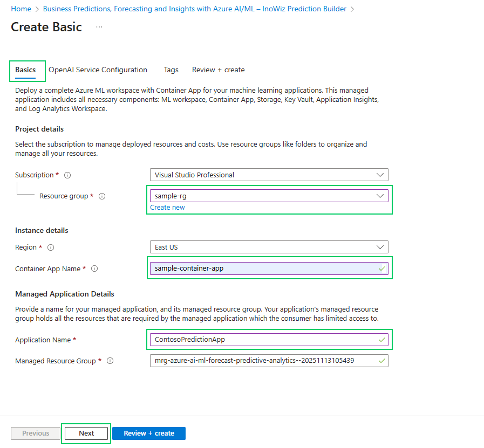
Task: Open the ellipsis menu beside Create Basic
Action: coord(99,27)
